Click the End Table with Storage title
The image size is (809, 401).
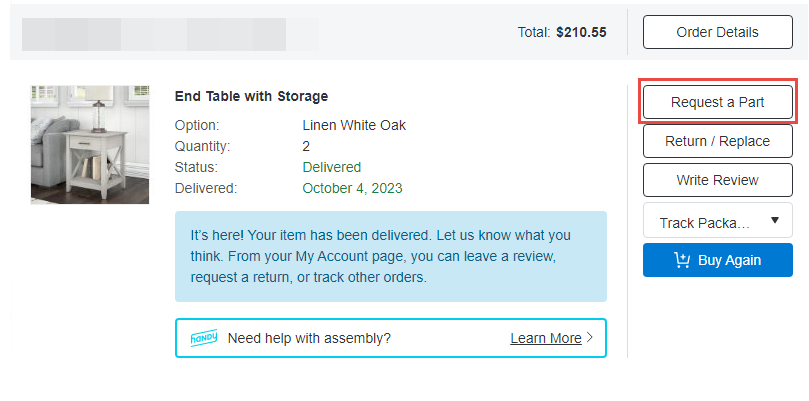tap(251, 97)
